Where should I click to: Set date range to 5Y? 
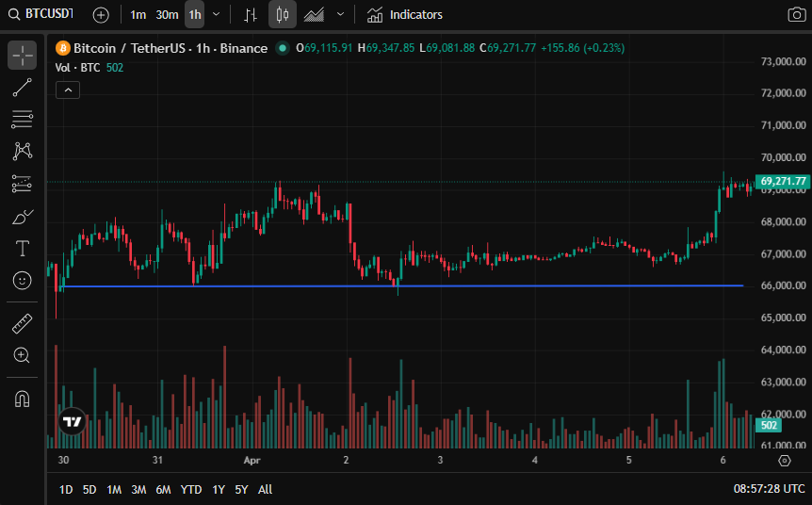[x=241, y=490]
